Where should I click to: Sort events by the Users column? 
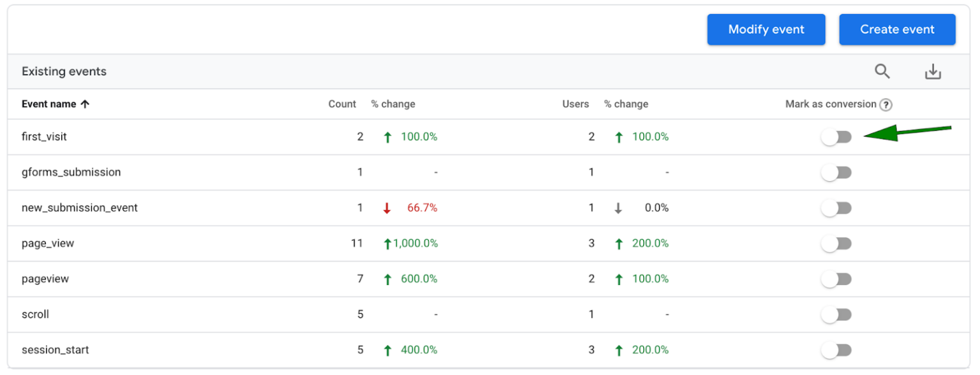pos(575,103)
